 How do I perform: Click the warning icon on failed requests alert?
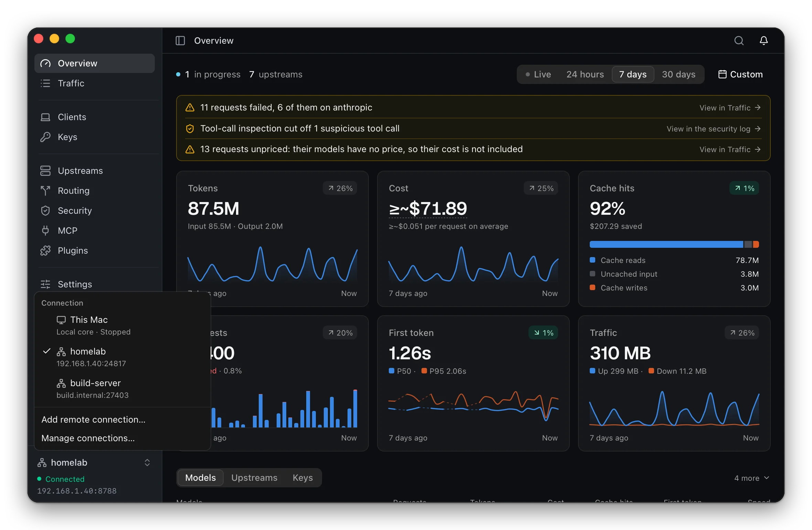[x=190, y=108]
